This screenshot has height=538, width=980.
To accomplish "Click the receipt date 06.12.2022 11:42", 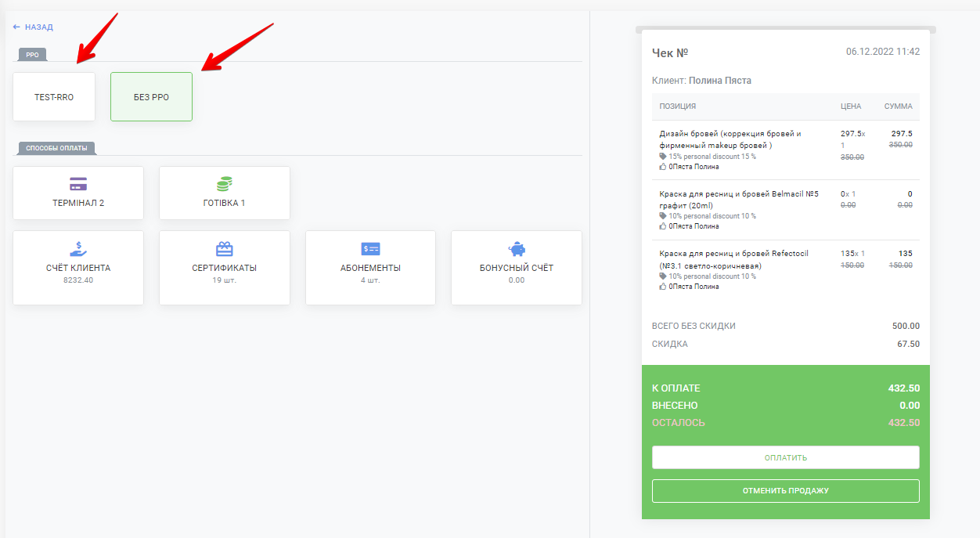I will pyautogui.click(x=883, y=52).
